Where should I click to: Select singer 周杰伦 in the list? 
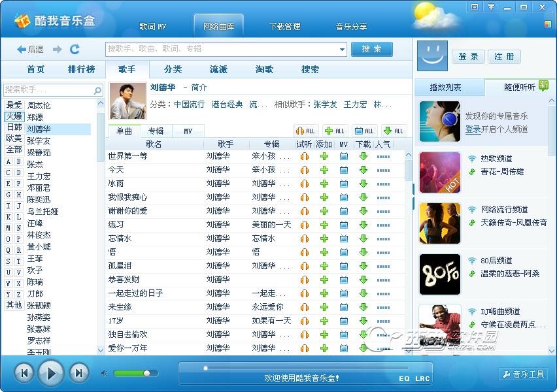coord(39,105)
